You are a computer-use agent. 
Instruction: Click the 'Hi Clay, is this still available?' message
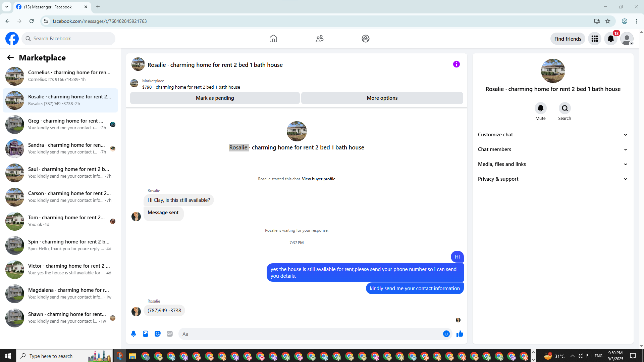(x=179, y=200)
